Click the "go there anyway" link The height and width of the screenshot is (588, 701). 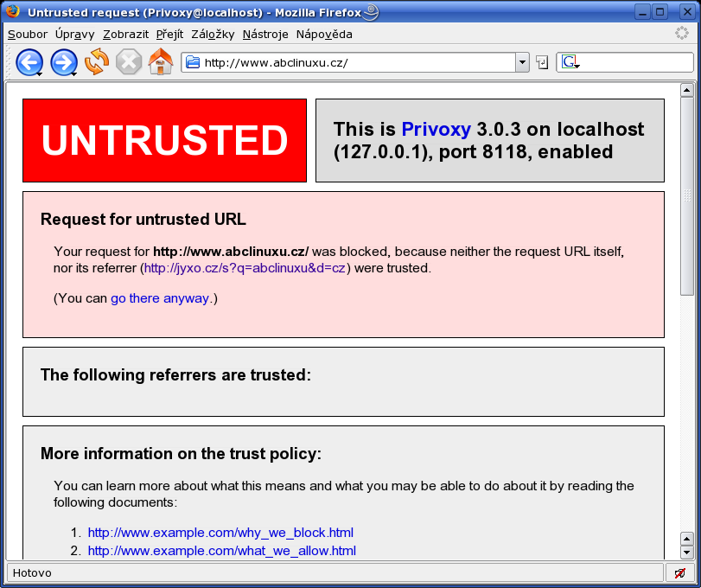pos(160,298)
